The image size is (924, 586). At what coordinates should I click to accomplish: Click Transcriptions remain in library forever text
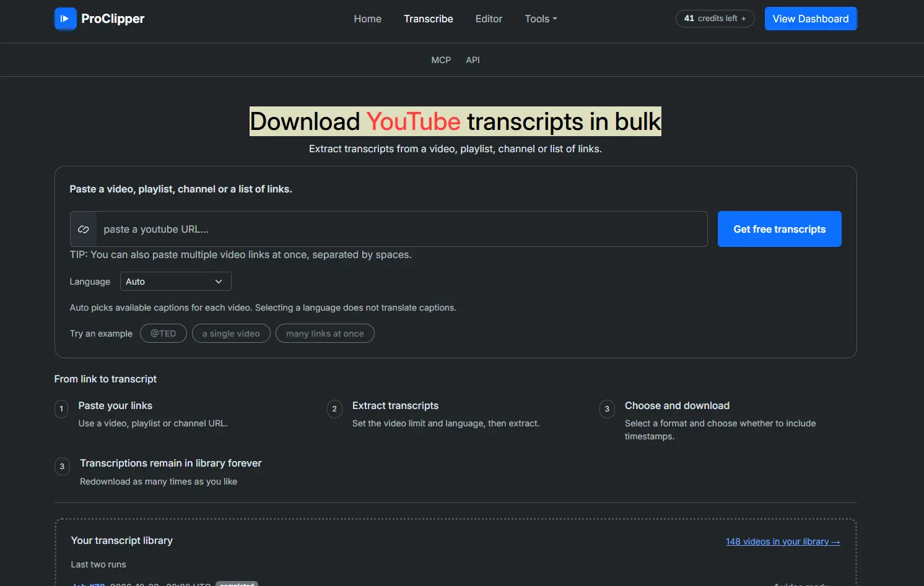pos(171,463)
